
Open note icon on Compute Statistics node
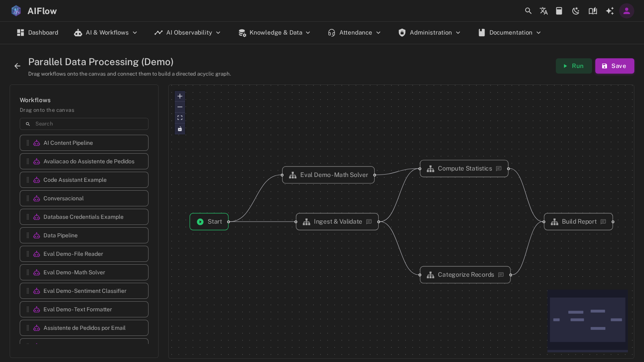pos(499,169)
